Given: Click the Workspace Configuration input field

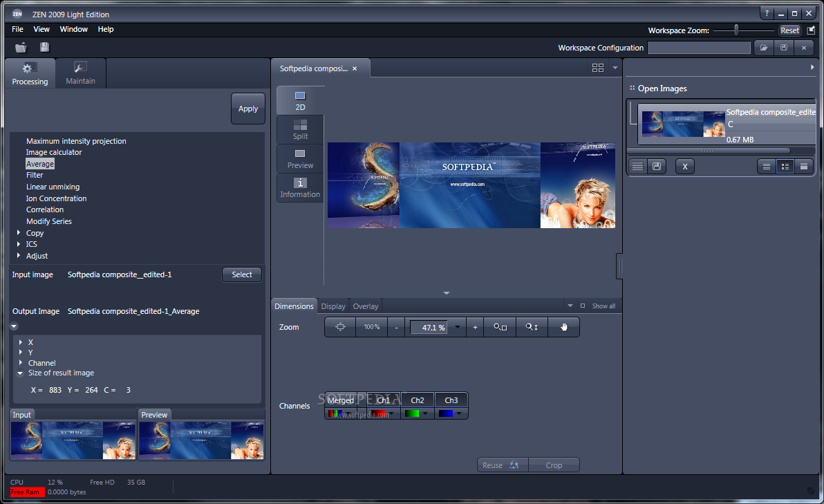Looking at the screenshot, I should click(x=699, y=48).
